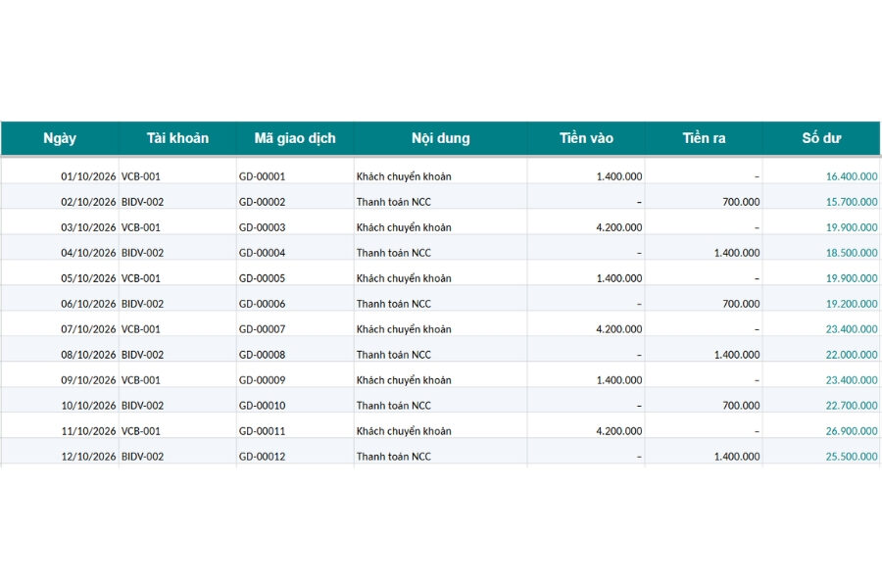
Task: Click account BIDV-002 in 02/10/2026 row
Action: (142, 202)
